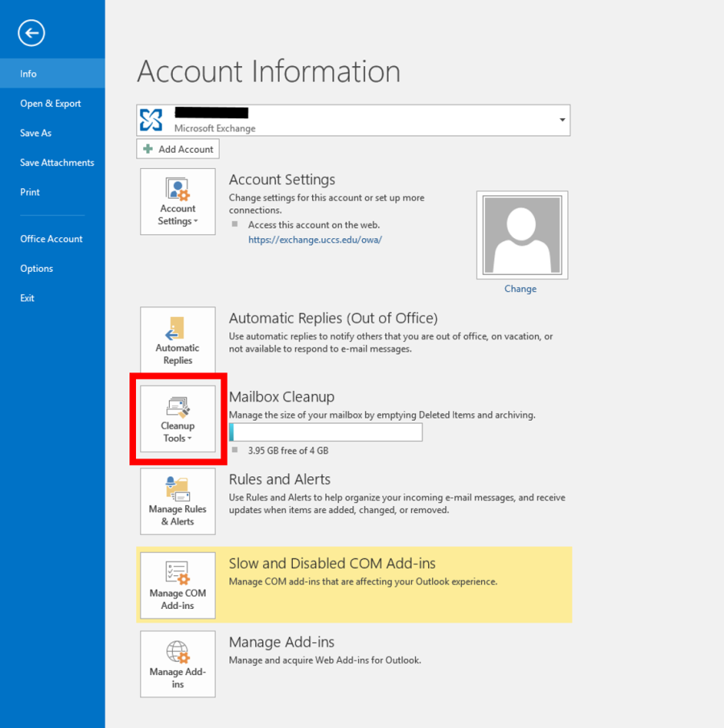Click the Microsoft Exchange account icon
This screenshot has width=724, height=728.
click(x=151, y=120)
